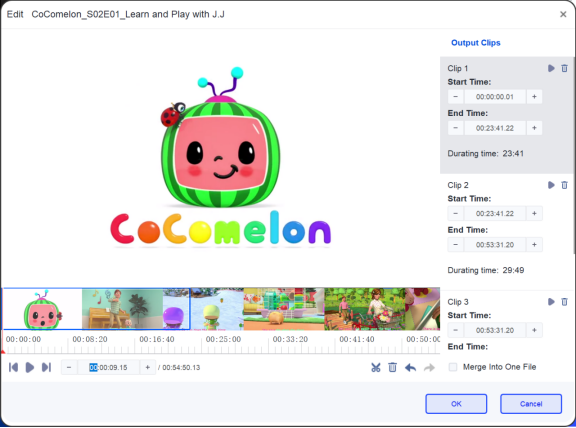Play preview of Clip 3
576x428 pixels.
551,302
